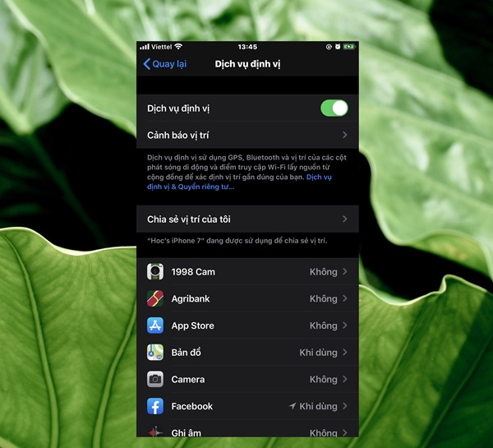Screen dimensions: 493x448
Task: Tap the 13:45 clock in status bar
Action: [x=247, y=47]
